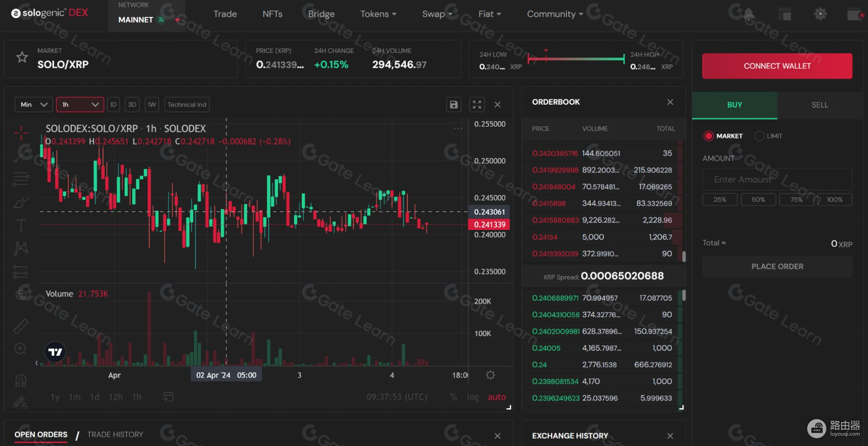The height and width of the screenshot is (446, 868).
Task: Open chart settings gear near time axis
Action: coord(490,375)
